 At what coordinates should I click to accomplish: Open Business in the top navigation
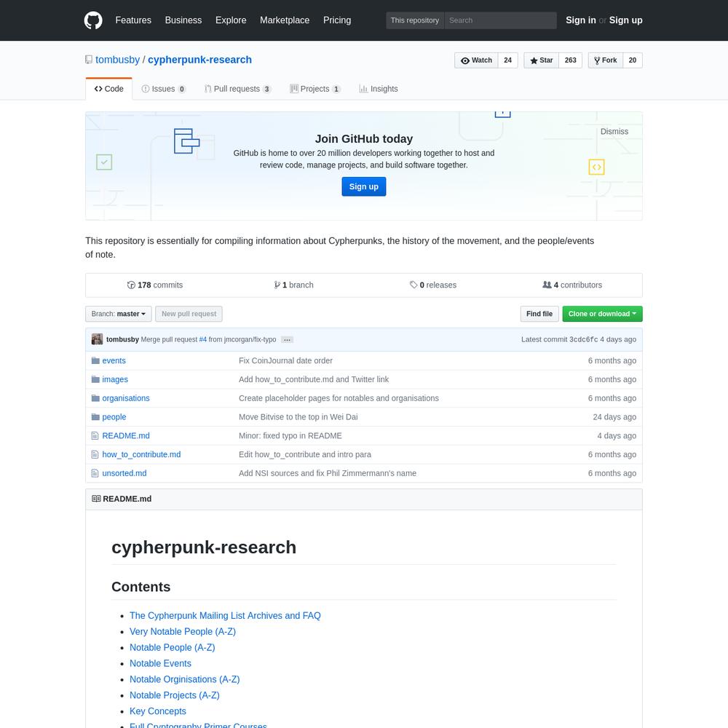[x=183, y=20]
